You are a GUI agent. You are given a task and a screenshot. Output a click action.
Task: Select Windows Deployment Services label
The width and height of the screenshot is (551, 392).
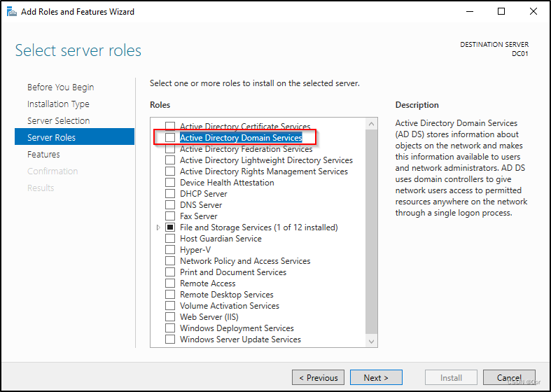237,328
